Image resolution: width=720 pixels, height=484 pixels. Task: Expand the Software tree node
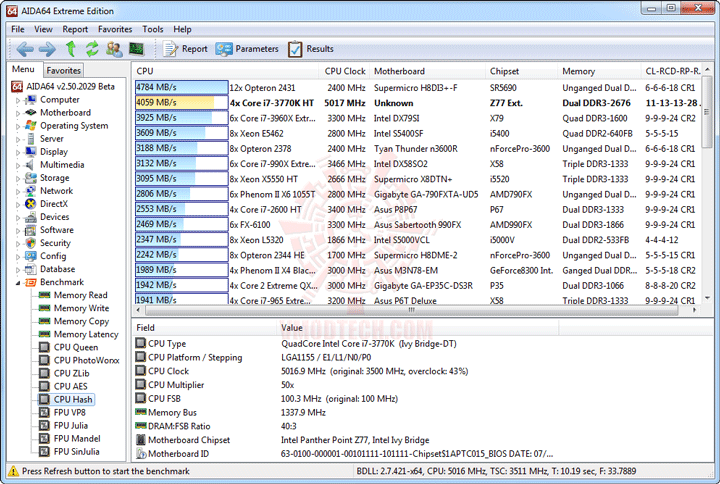pyautogui.click(x=18, y=231)
